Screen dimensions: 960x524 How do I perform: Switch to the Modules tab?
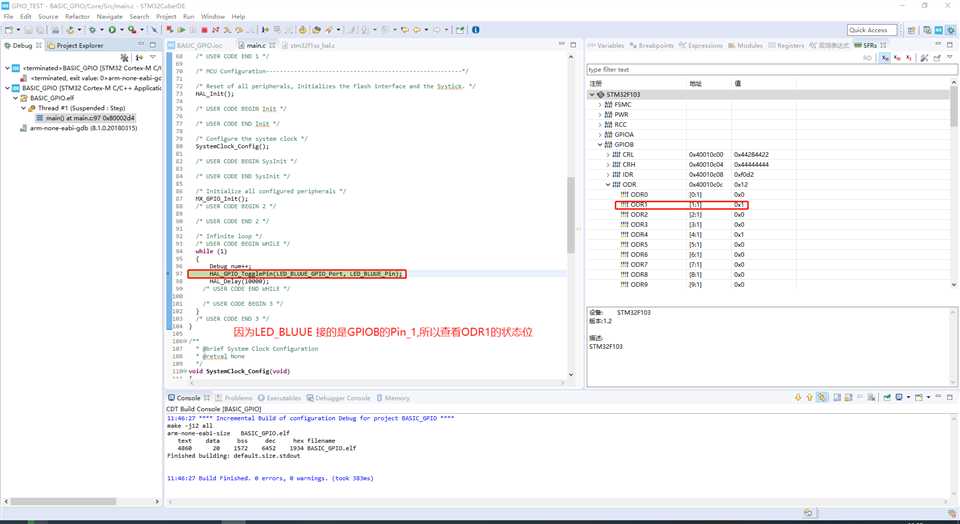(745, 45)
